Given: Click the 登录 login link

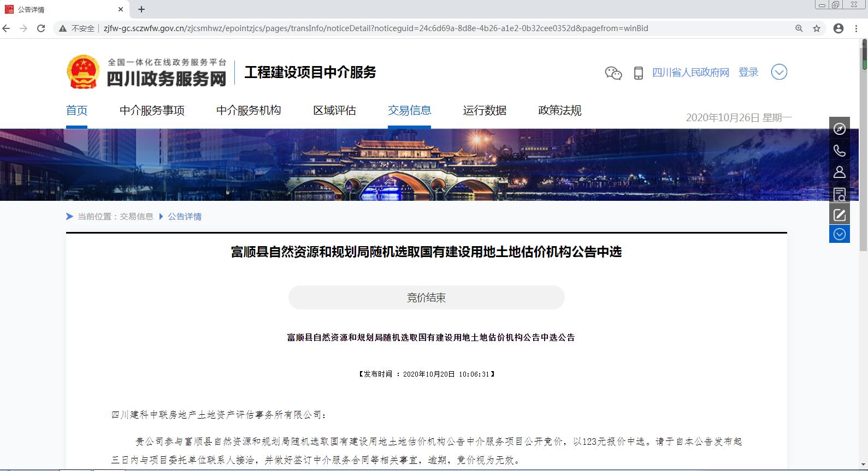Looking at the screenshot, I should (748, 73).
